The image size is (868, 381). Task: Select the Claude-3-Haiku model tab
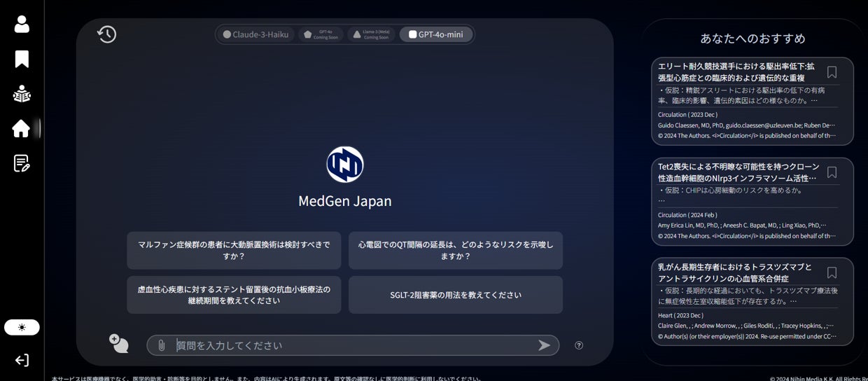(256, 34)
